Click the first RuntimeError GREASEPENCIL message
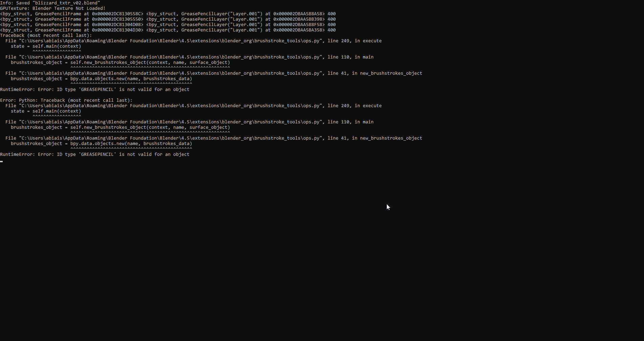The image size is (644, 341). click(94, 90)
